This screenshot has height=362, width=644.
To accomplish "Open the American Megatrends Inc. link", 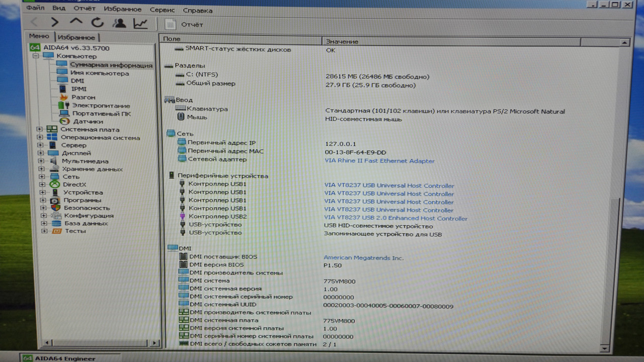I will 363,258.
